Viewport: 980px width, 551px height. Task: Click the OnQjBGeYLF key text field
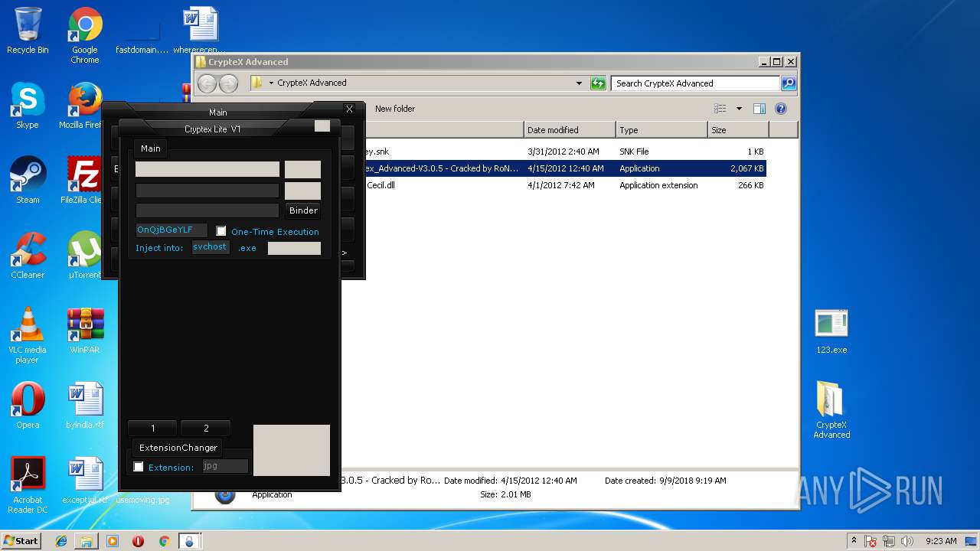point(171,230)
